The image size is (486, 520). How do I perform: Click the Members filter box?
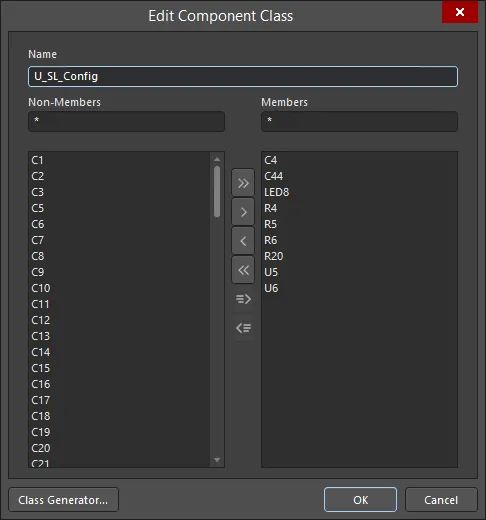359,121
